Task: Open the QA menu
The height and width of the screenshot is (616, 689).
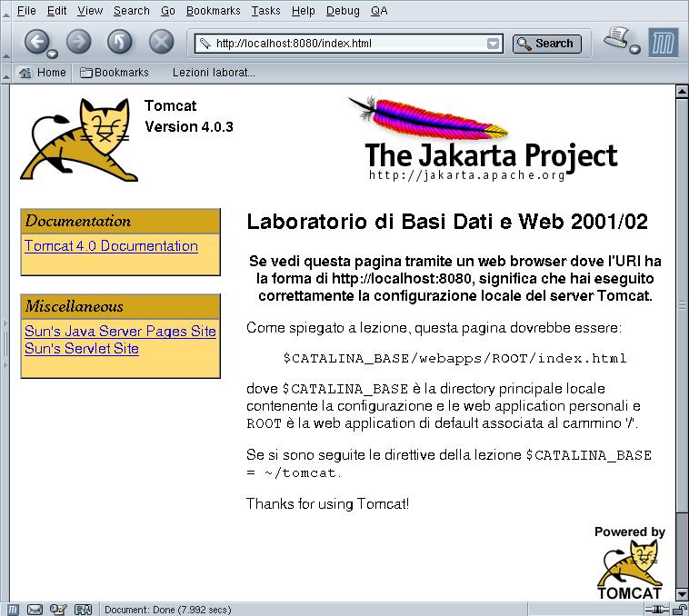Action: pyautogui.click(x=379, y=11)
